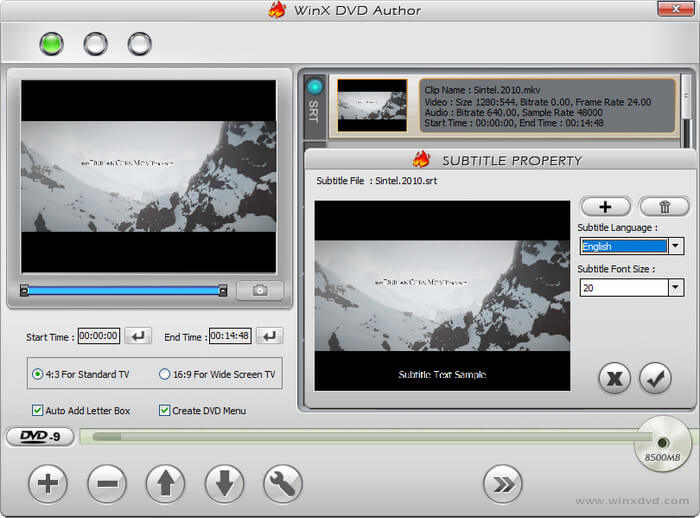Image resolution: width=700 pixels, height=518 pixels.
Task: Open settings with the wrench button
Action: coord(283,484)
